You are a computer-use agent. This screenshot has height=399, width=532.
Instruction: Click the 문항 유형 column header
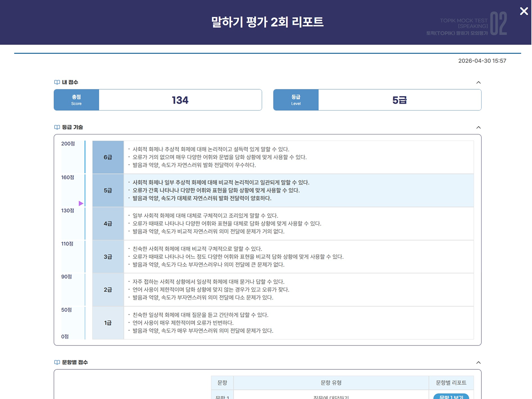click(x=331, y=383)
